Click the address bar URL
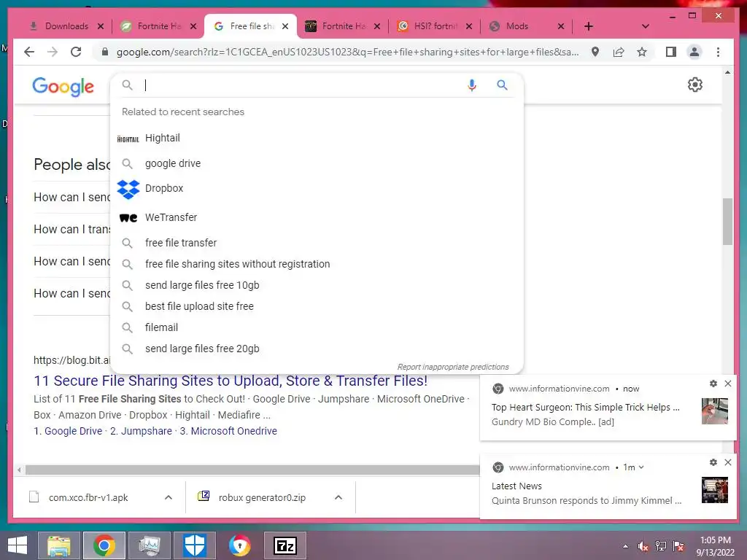 tap(347, 52)
